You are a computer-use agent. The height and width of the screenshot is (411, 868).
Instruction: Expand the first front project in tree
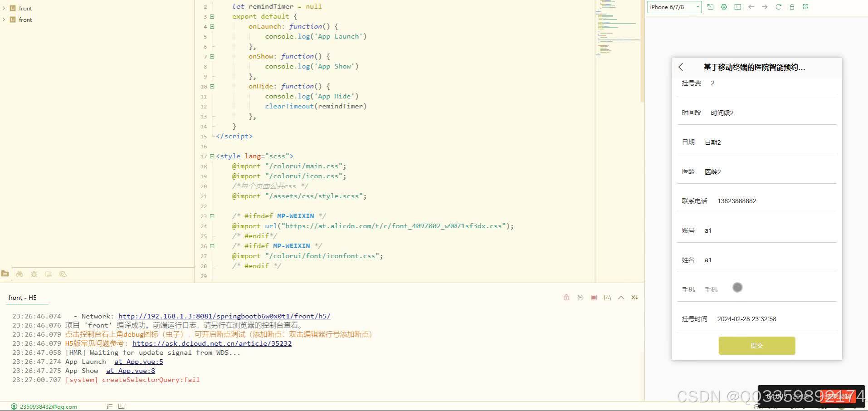click(4, 8)
